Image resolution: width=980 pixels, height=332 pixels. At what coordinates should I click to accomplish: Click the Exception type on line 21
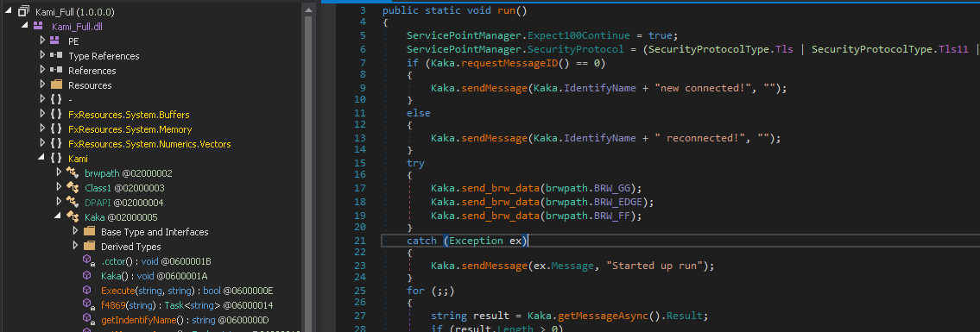click(476, 241)
